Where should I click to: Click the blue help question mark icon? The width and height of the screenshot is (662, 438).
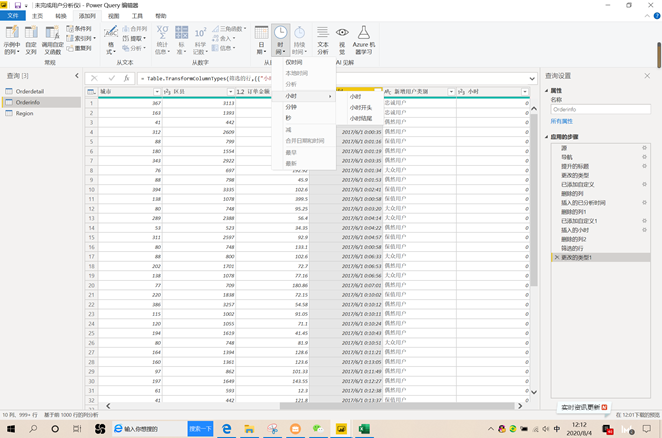(x=657, y=16)
